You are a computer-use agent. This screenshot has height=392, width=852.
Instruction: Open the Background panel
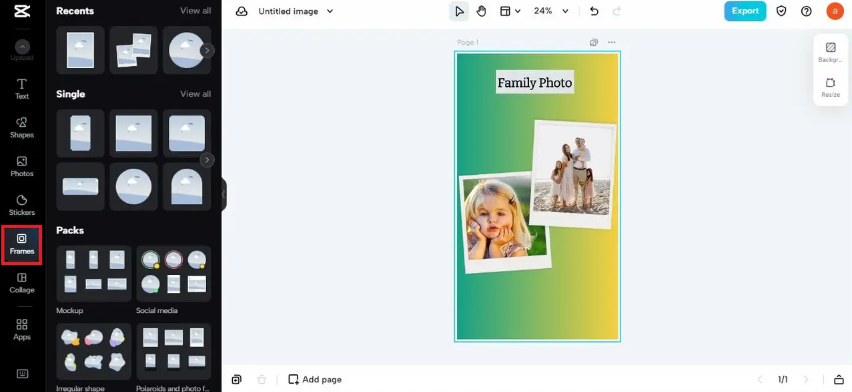click(x=830, y=52)
